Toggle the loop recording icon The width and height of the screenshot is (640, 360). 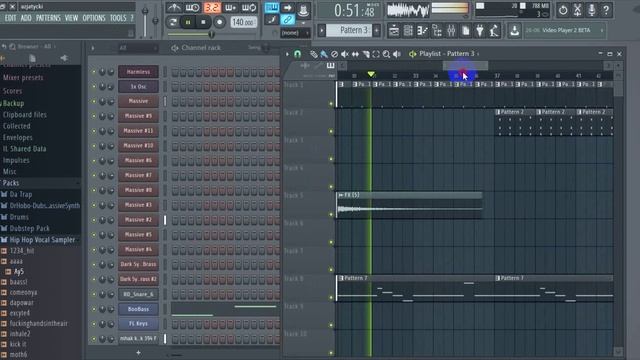249,7
